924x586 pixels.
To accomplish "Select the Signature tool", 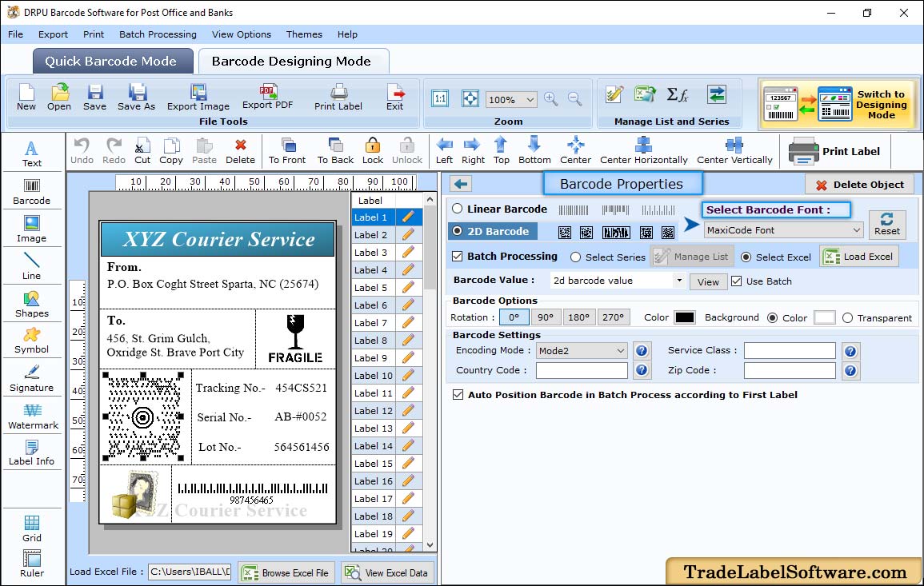I will (32, 379).
